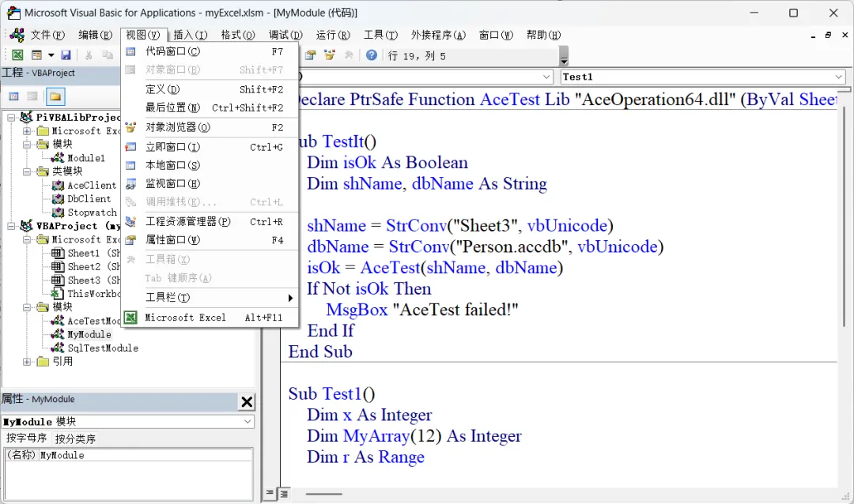The height and width of the screenshot is (504, 854).
Task: Choose 最后位置(N) menu entry
Action: (210, 107)
